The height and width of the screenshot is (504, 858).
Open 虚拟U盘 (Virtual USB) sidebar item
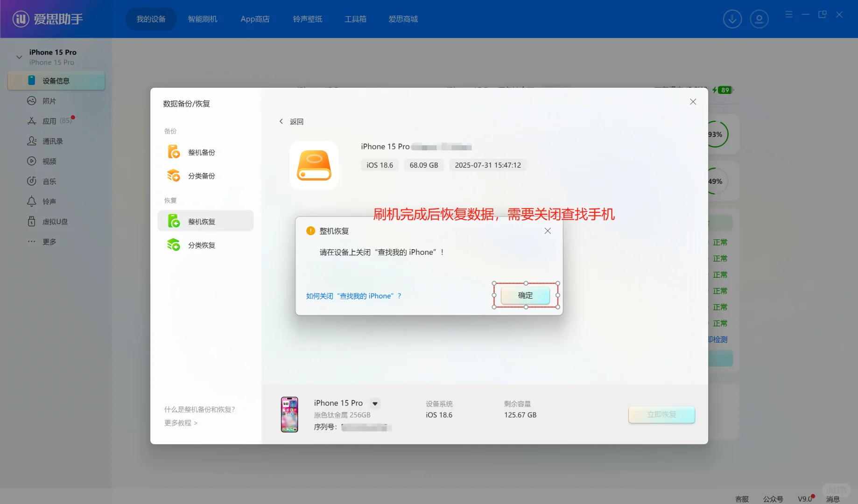53,221
